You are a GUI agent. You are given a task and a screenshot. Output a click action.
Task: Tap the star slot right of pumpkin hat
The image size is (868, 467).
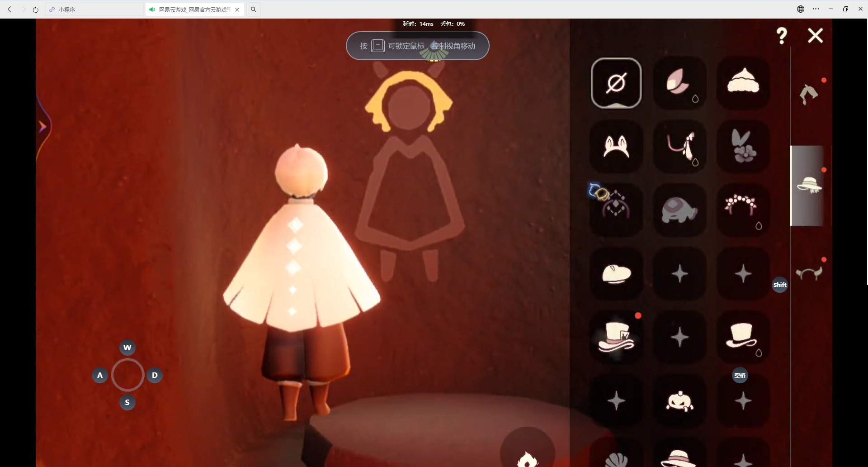click(743, 401)
